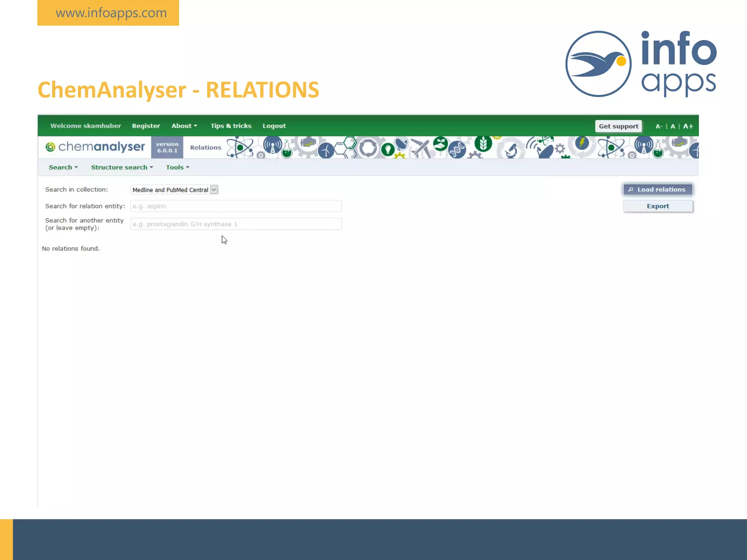Open the Search menu

coord(63,167)
